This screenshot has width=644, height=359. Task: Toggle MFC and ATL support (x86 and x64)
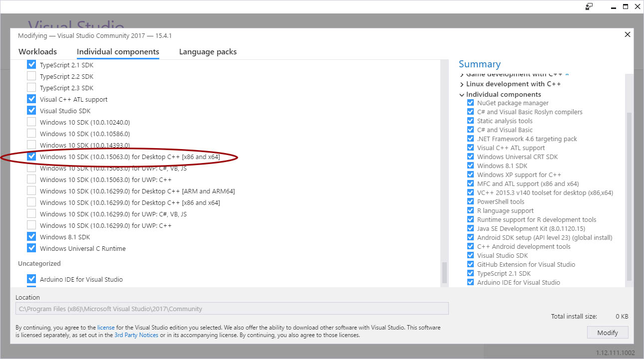(x=470, y=184)
